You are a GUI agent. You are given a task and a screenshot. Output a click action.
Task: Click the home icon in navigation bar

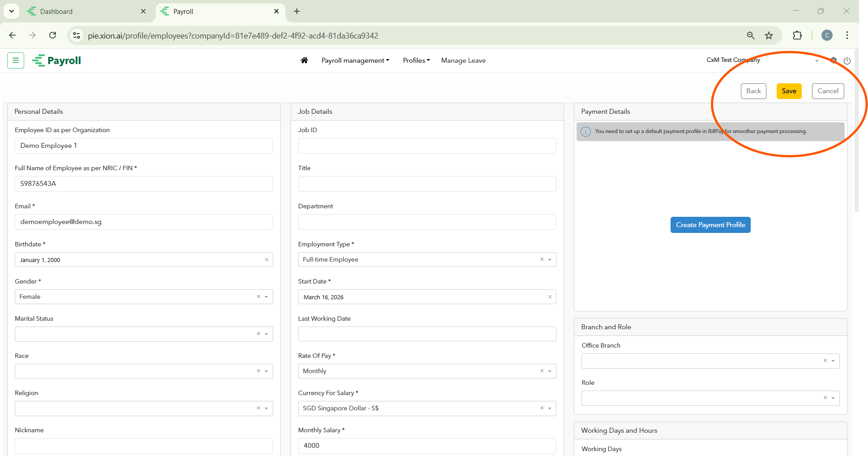pos(304,60)
